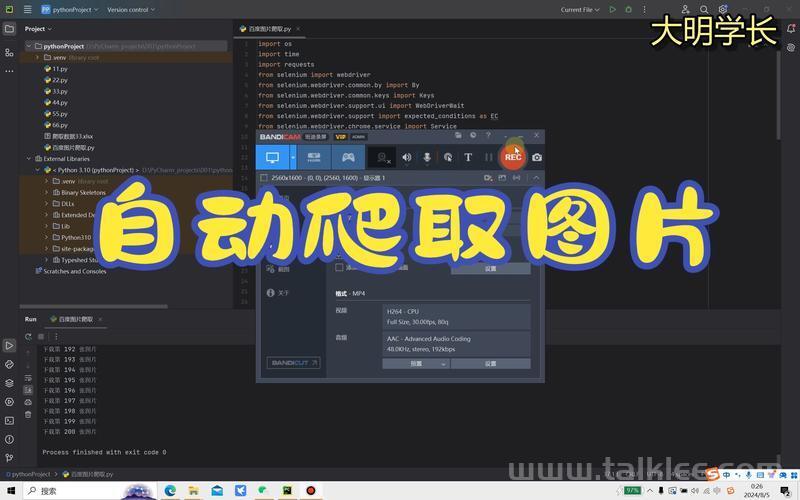Image resolution: width=800 pixels, height=500 pixels.
Task: Open Bandicam preset dropdown at bottom
Action: 416,364
